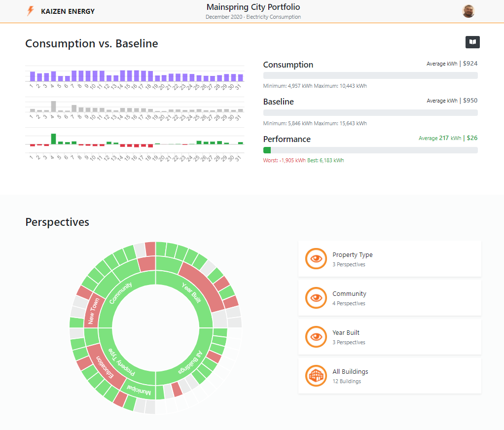Click the red New Town sunburst segment
The width and height of the screenshot is (504, 430).
[x=92, y=311]
